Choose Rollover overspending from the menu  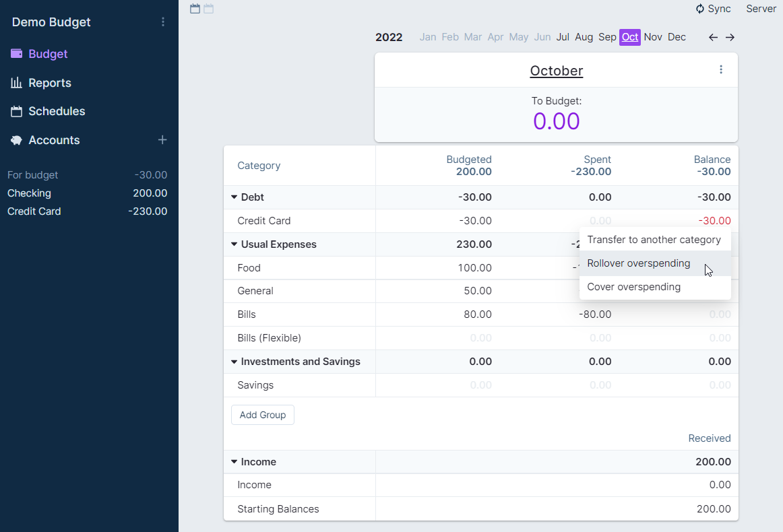coord(638,263)
